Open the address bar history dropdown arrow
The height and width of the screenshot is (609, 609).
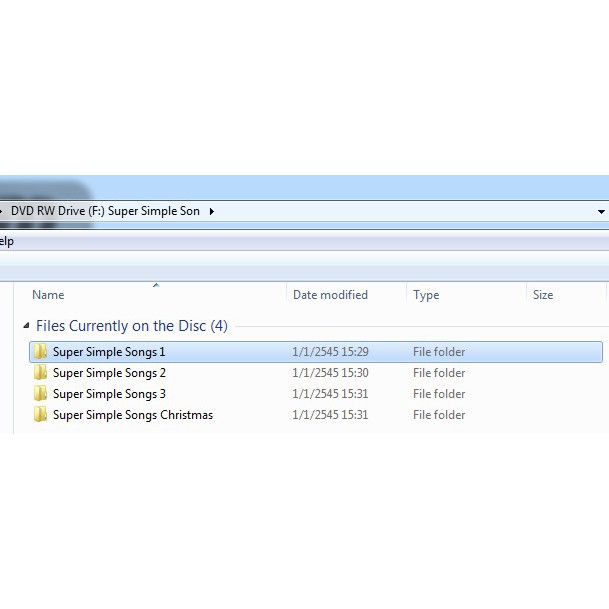coord(600,212)
